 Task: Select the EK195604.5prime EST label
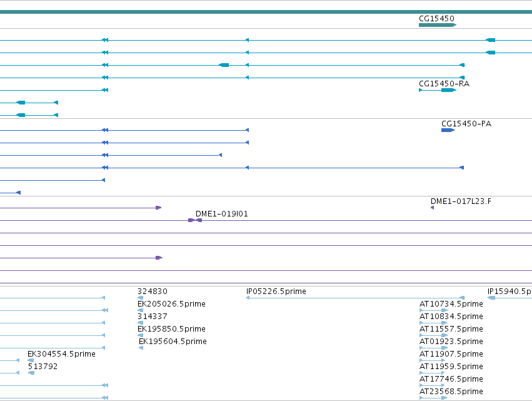[x=173, y=342]
